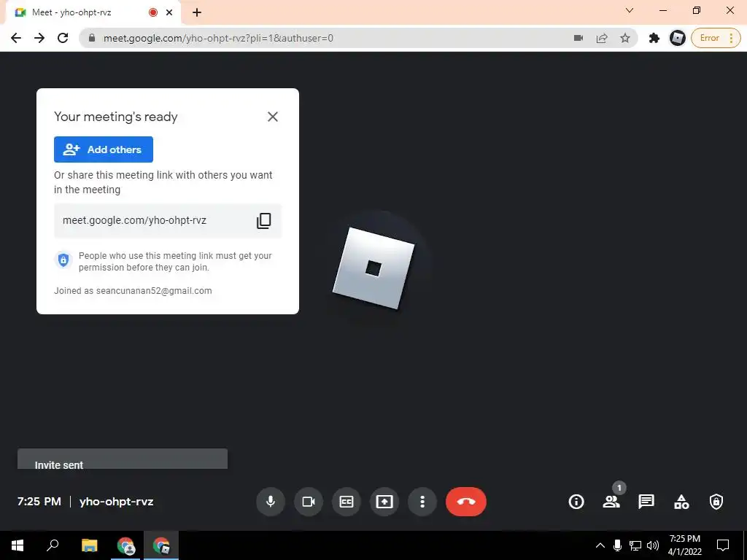Open meeting details info icon

point(576,502)
